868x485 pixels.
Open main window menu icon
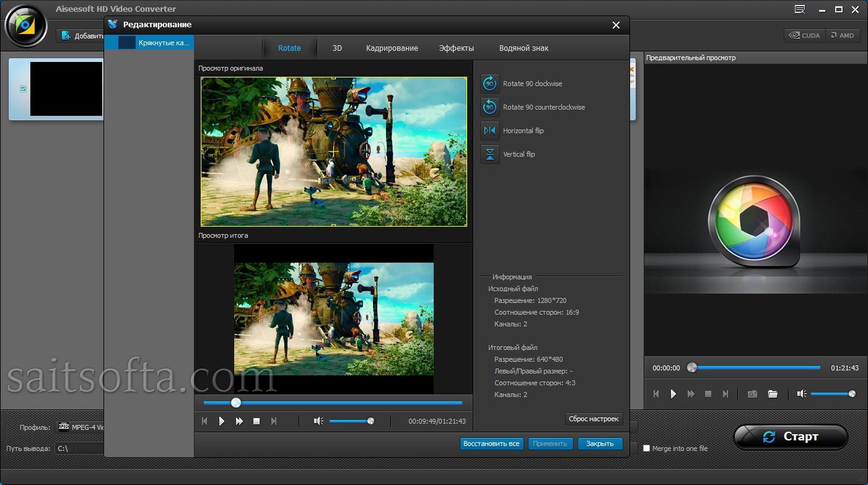(800, 9)
